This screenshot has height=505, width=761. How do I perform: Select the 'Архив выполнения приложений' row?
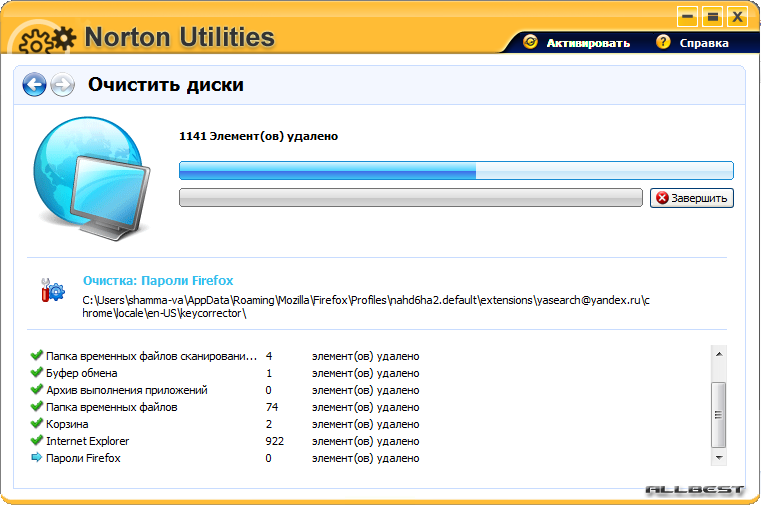pyautogui.click(x=225, y=390)
